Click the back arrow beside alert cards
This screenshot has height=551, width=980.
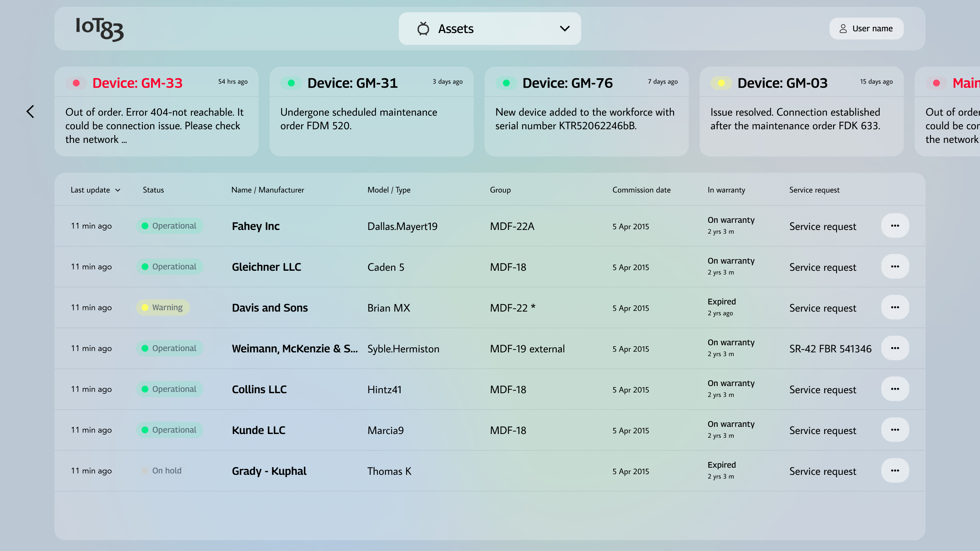click(x=30, y=112)
